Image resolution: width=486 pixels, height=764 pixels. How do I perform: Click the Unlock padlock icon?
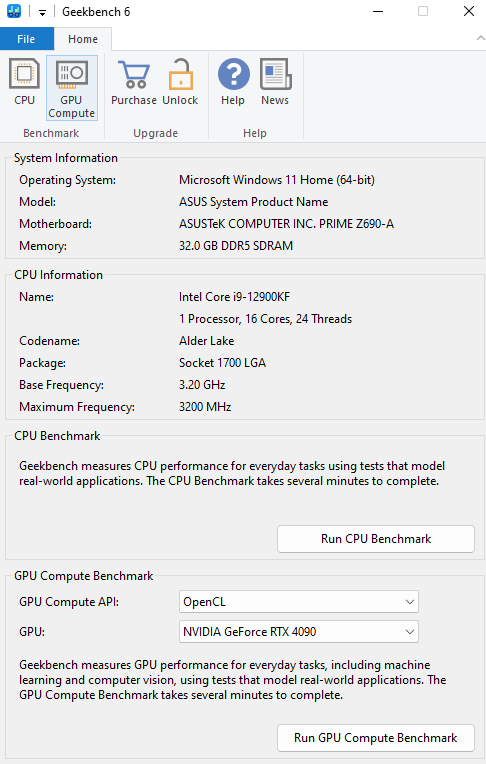(x=180, y=82)
